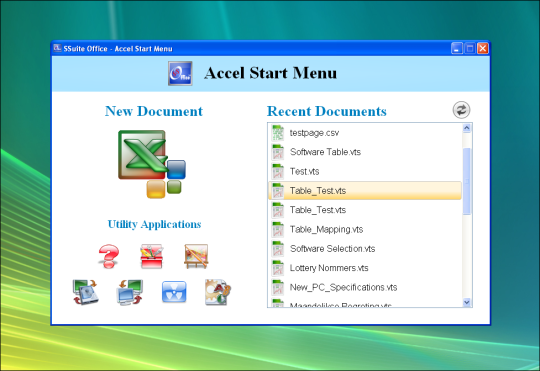Image resolution: width=540 pixels, height=371 pixels.
Task: Open Software Selection.vts recent document
Action: coord(365,248)
